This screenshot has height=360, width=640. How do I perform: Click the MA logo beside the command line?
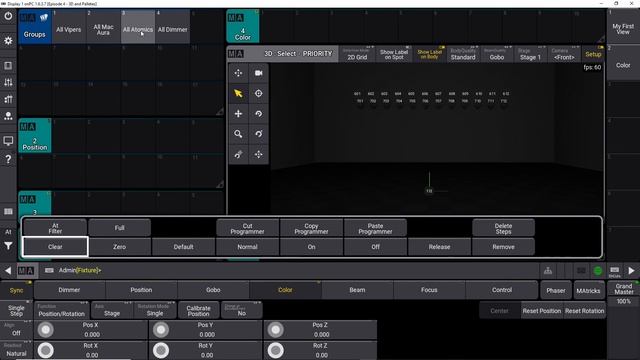tap(26, 271)
